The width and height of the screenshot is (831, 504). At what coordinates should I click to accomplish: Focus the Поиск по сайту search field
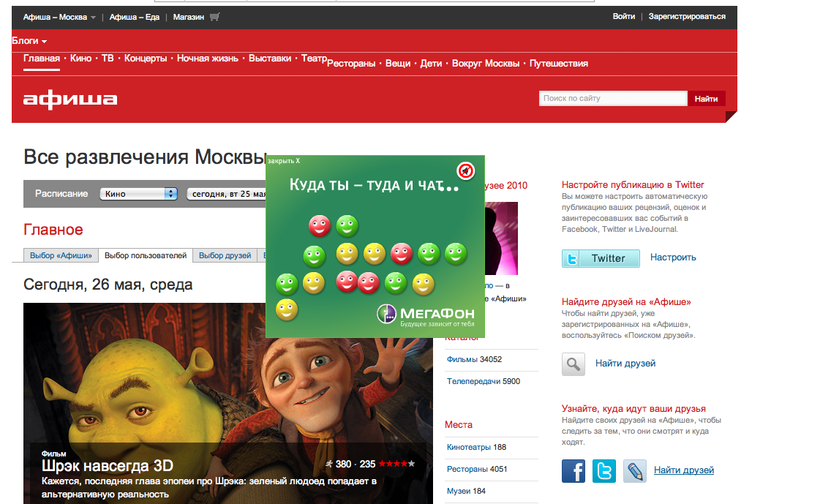tap(613, 99)
